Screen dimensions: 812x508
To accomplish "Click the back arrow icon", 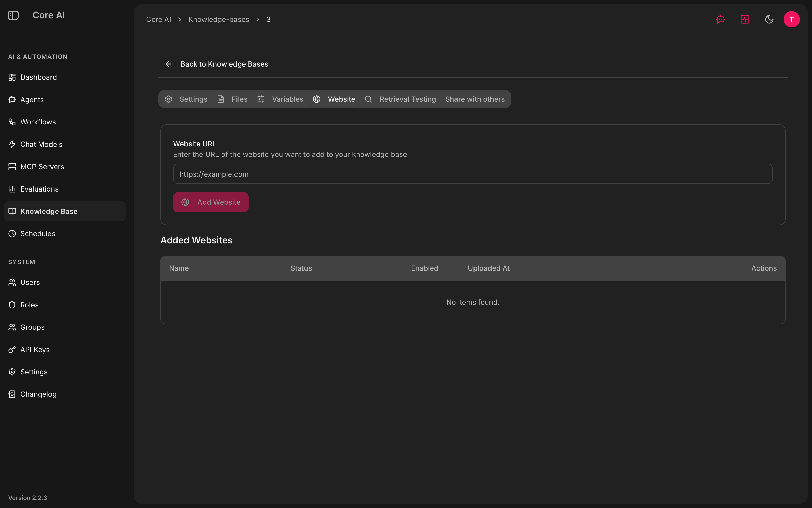I will tap(168, 64).
